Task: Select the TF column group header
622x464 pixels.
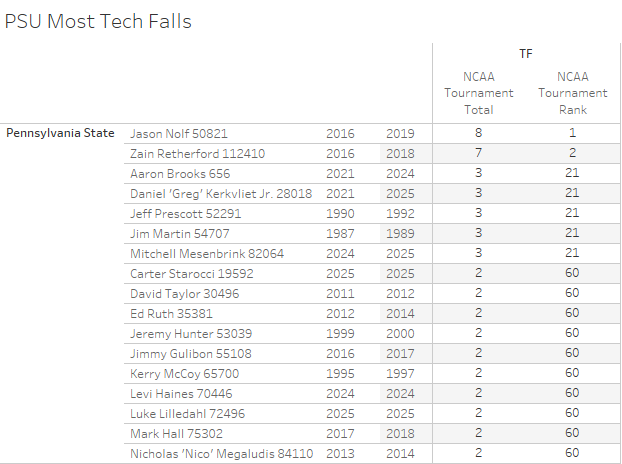Action: 525,54
